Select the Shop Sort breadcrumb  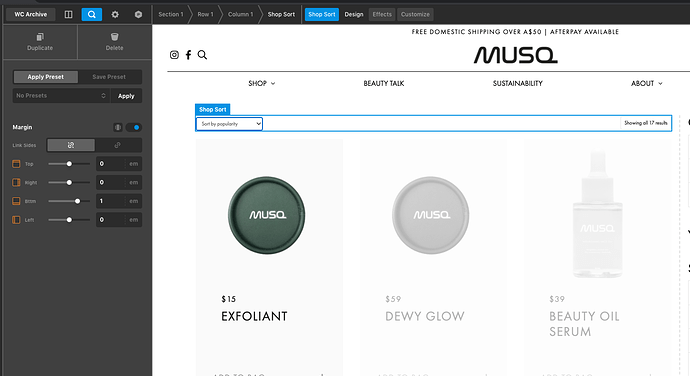tap(281, 15)
